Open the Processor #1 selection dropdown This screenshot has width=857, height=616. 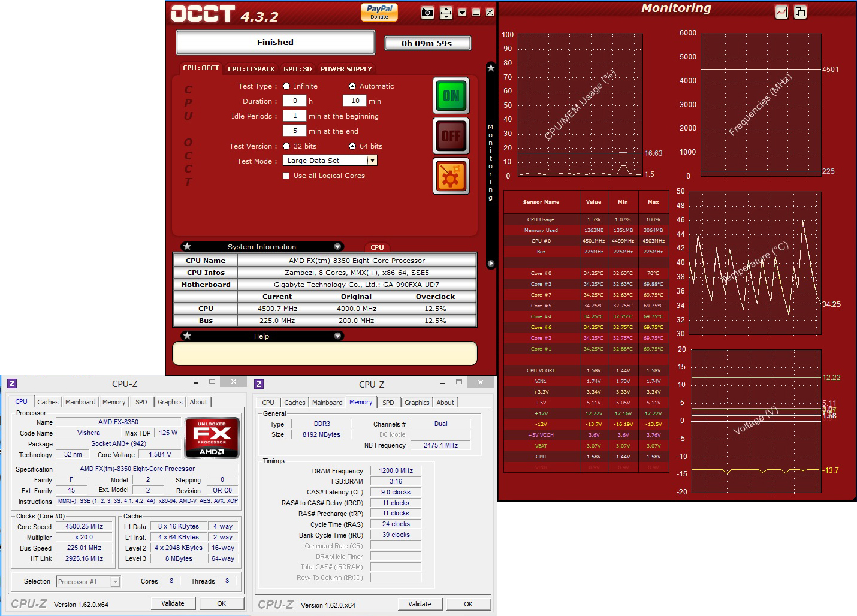[115, 582]
